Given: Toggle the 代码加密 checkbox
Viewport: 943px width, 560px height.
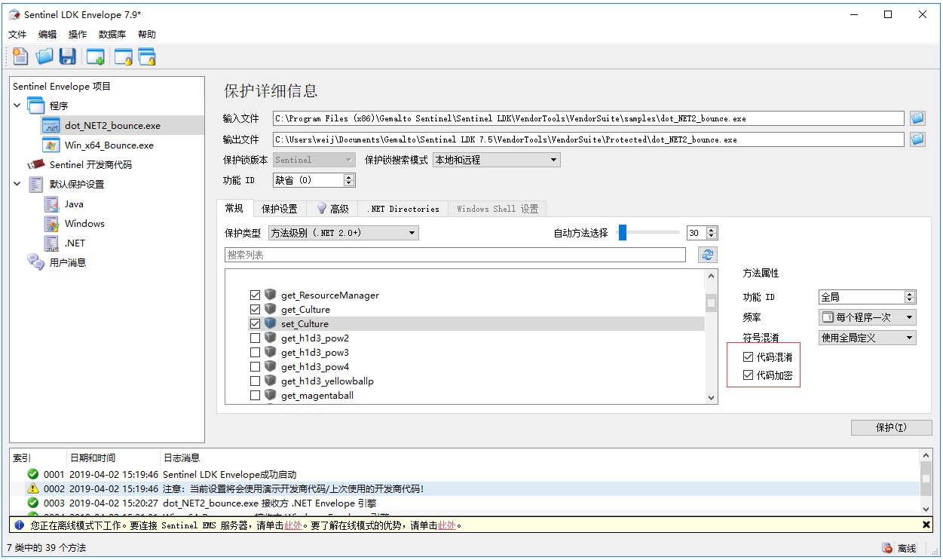Looking at the screenshot, I should pyautogui.click(x=748, y=375).
